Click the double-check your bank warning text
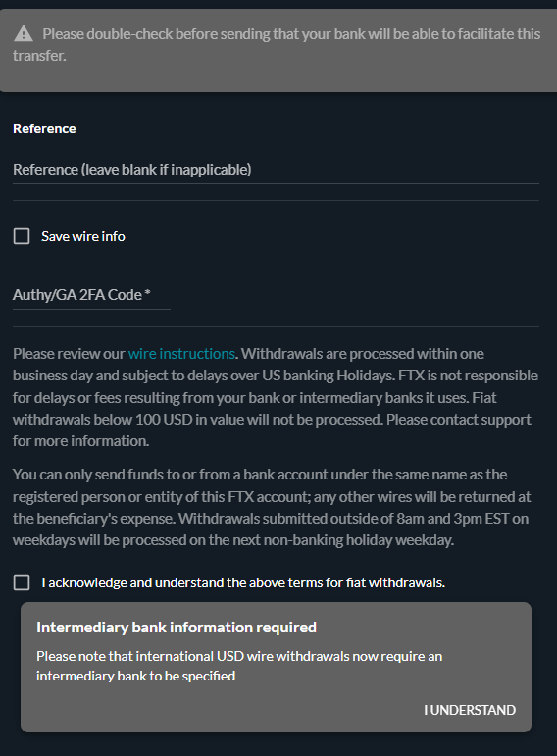This screenshot has height=756, width=557. coord(277,45)
